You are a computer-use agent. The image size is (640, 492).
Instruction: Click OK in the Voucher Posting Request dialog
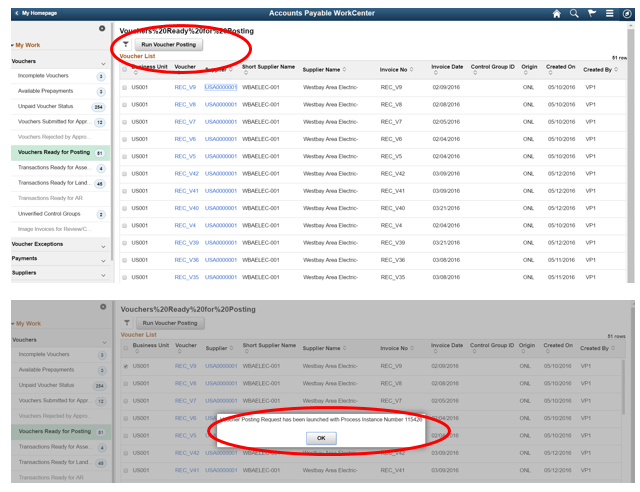coord(321,438)
